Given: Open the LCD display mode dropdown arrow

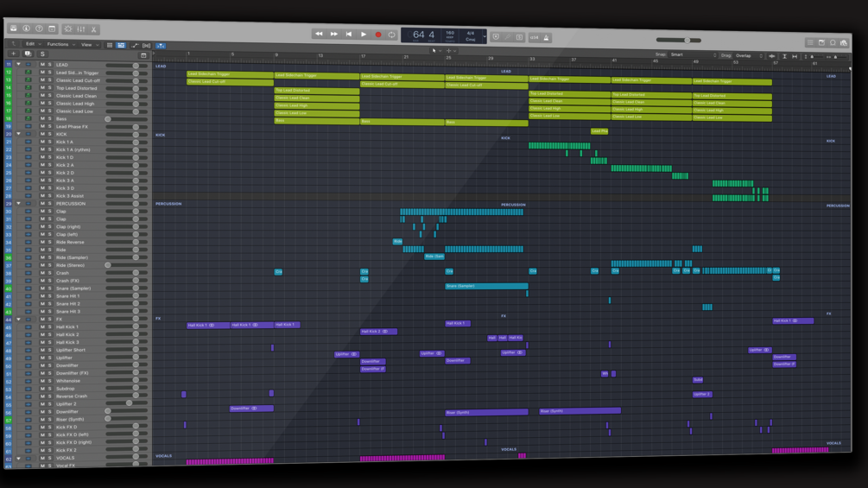Looking at the screenshot, I should coord(485,36).
